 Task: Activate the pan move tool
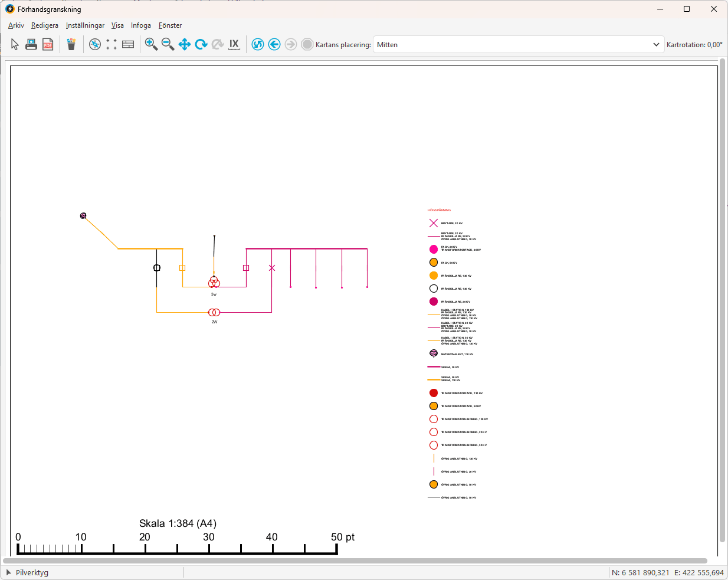pyautogui.click(x=185, y=44)
